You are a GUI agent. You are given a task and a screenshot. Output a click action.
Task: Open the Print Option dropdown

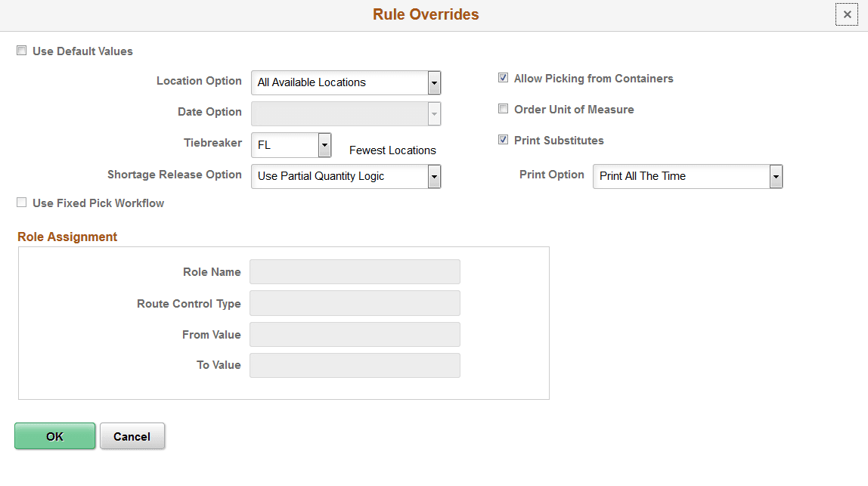point(775,176)
